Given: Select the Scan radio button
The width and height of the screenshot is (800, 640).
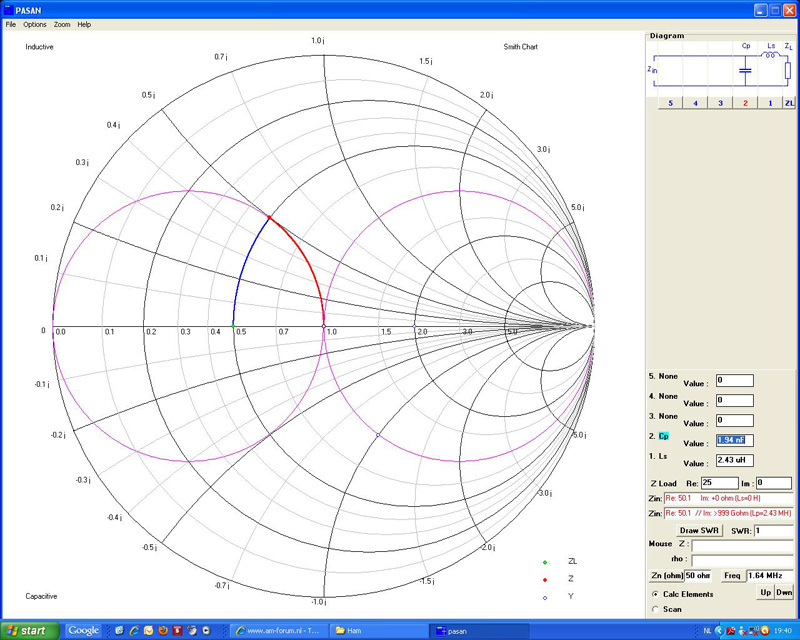Looking at the screenshot, I should 655,608.
